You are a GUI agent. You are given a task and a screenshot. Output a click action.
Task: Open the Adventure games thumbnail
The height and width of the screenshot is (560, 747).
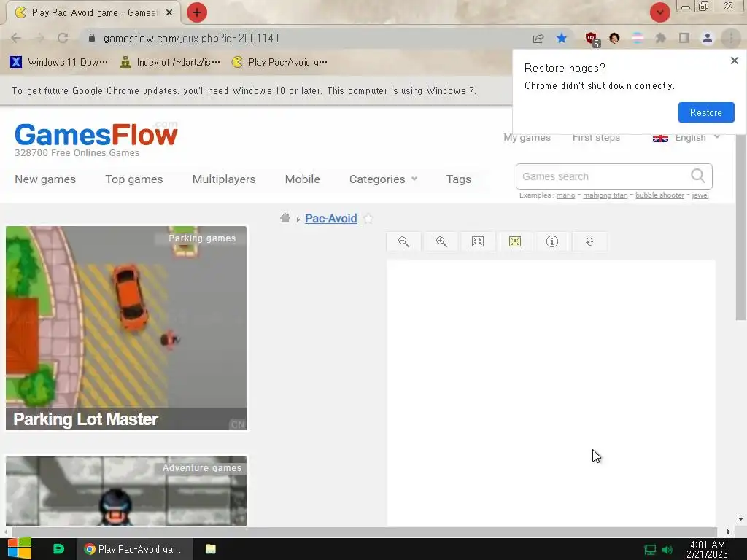pyautogui.click(x=126, y=491)
